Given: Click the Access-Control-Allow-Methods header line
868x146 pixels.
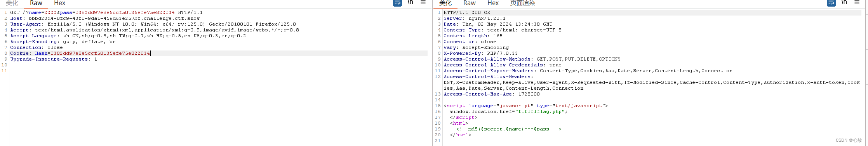Looking at the screenshot, I should coord(532,59).
